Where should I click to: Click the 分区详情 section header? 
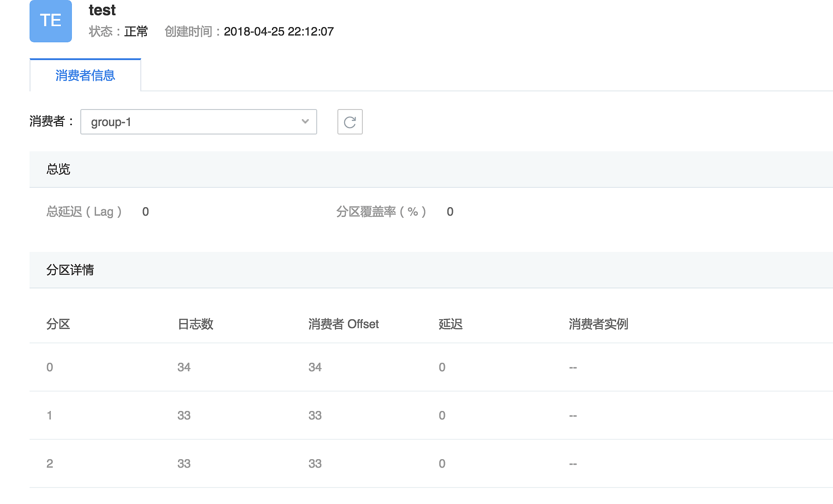pos(70,270)
